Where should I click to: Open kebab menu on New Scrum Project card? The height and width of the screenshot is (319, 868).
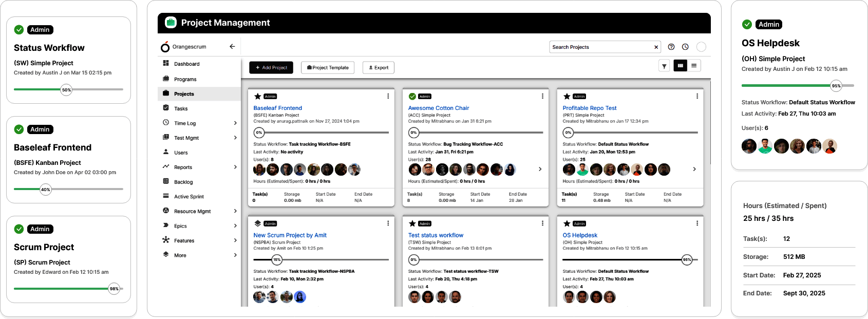(388, 223)
